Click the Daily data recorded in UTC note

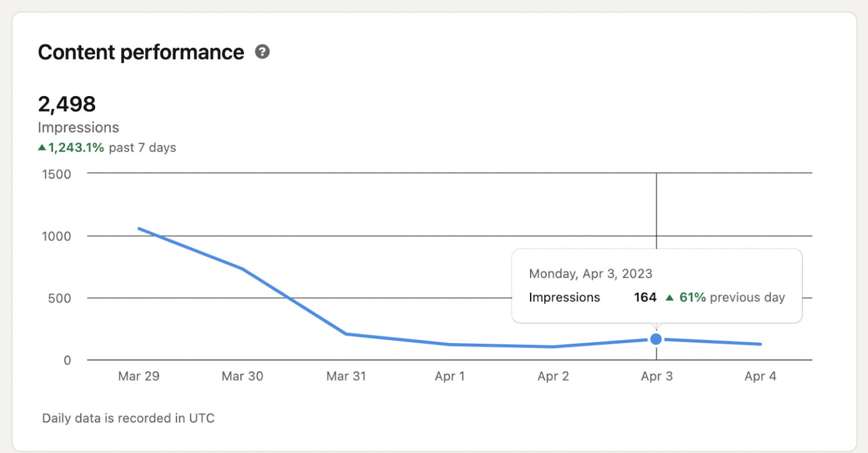pos(128,419)
